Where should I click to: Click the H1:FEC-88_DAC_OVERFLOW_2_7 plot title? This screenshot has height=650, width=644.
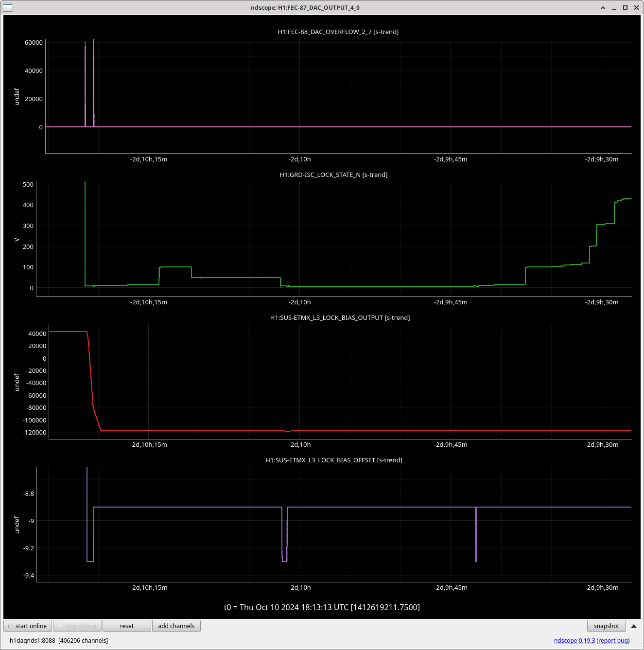point(338,32)
